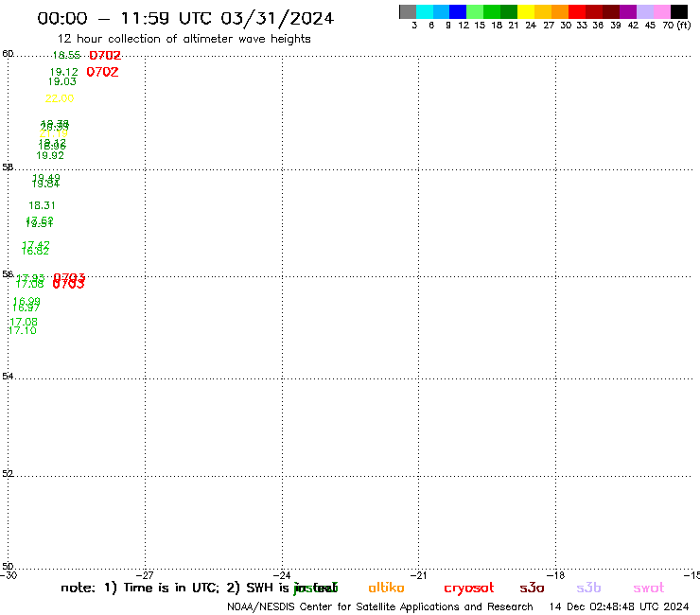Select the yellow swatch in the color scale
The width and height of the screenshot is (700, 615).
tap(526, 11)
